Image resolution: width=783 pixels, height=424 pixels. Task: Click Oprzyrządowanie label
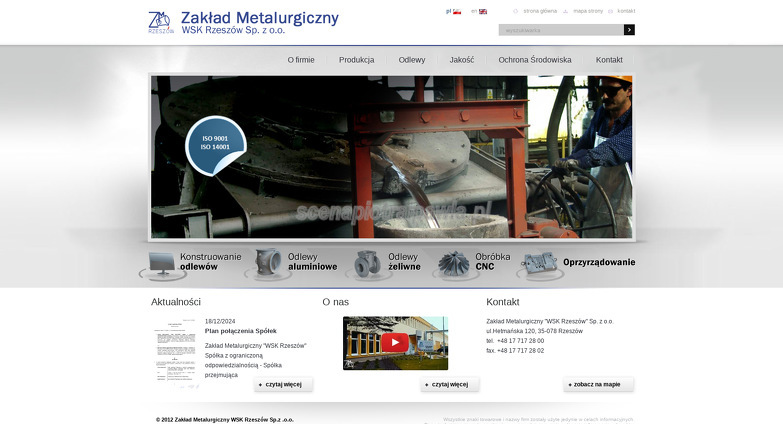(x=599, y=262)
